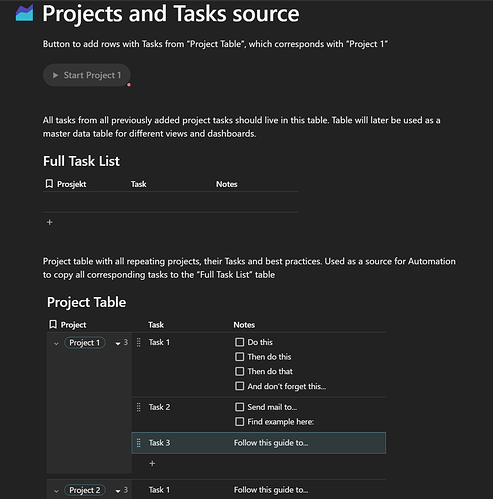Open the dropdown arrow next to Project 1 count
493x499 pixels.
pos(118,343)
